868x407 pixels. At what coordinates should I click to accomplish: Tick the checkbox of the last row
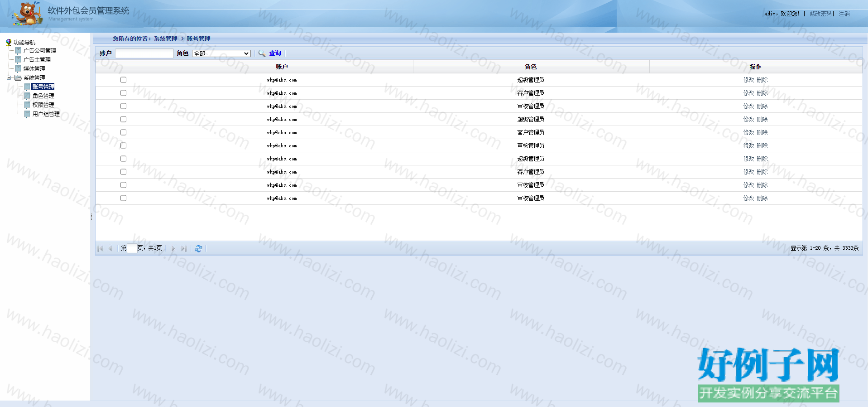tap(123, 198)
